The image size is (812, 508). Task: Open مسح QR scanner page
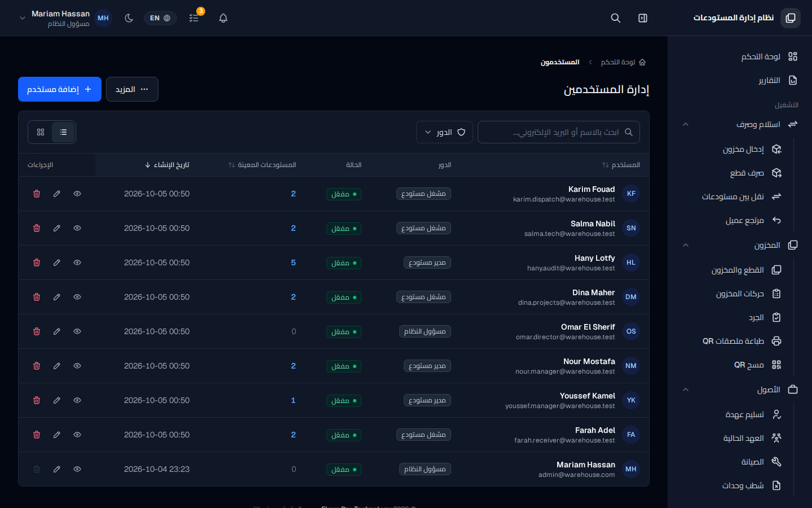(732, 365)
